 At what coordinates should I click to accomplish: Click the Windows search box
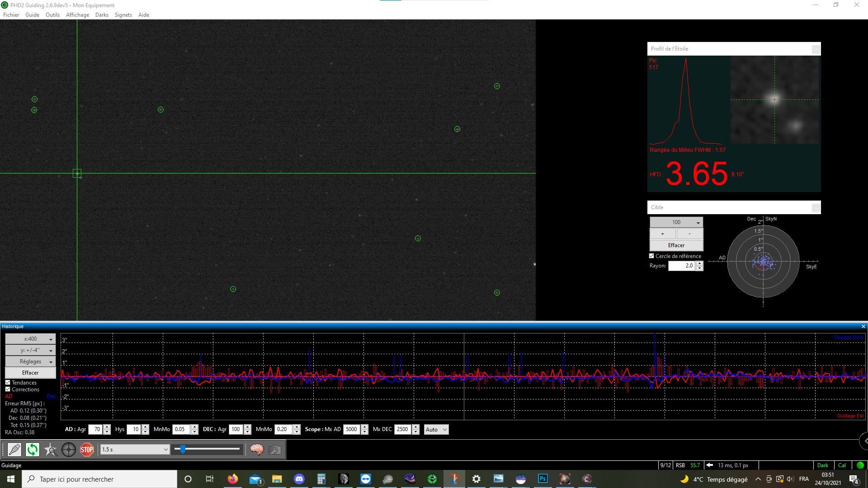pyautogui.click(x=99, y=479)
